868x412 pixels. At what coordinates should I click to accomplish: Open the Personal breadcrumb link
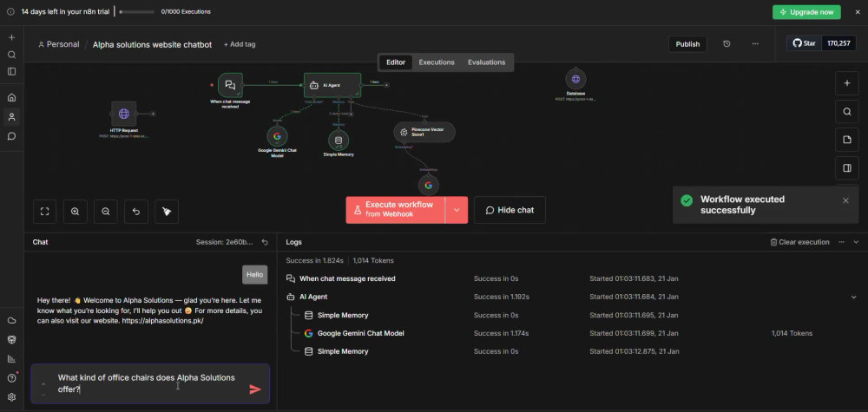(x=59, y=44)
